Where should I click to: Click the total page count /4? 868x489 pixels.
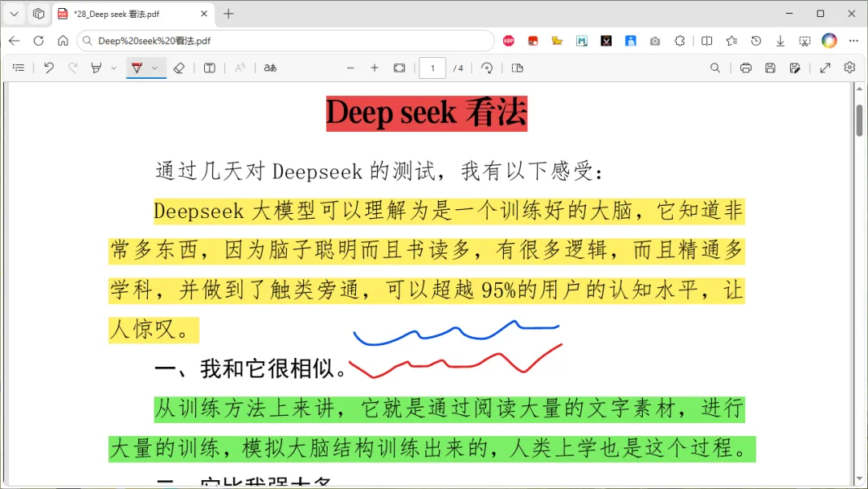[x=458, y=68]
